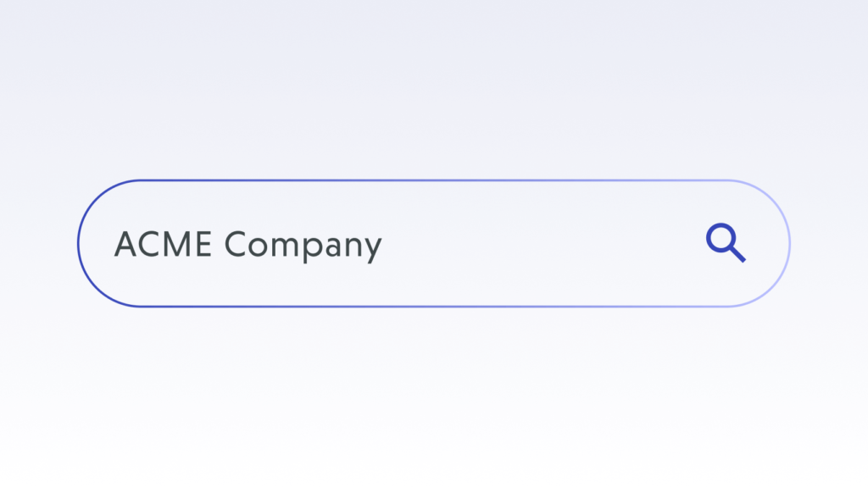Tap the magnifier at the search bar's end
The image size is (868, 487).
[x=725, y=242]
